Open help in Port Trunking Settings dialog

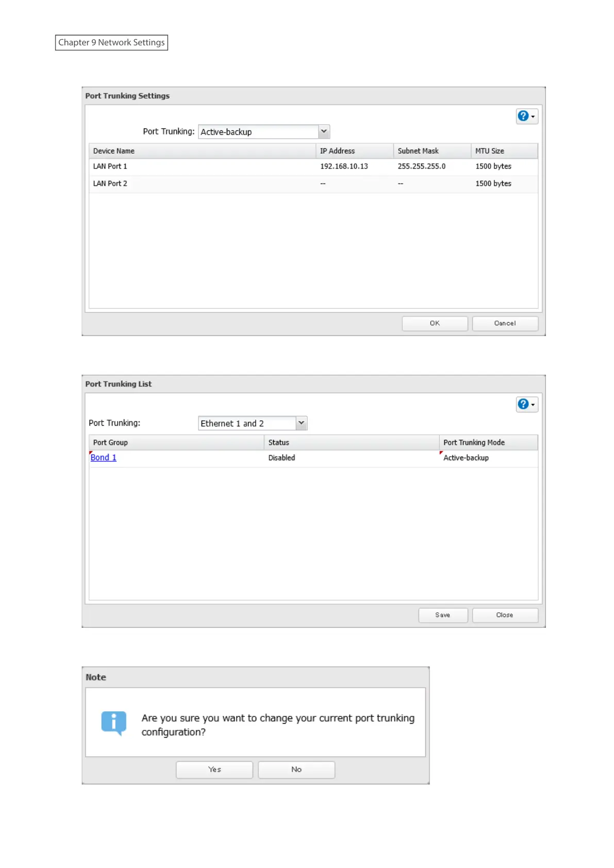point(527,116)
